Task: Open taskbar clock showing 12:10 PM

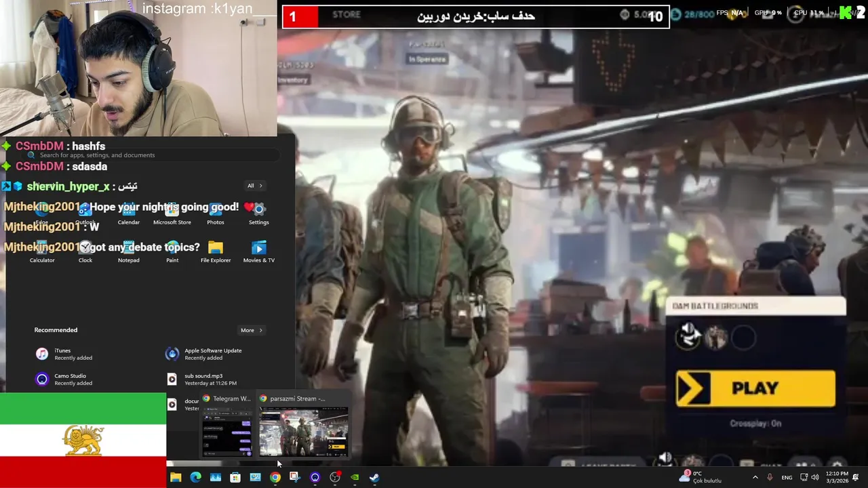Action: click(837, 477)
